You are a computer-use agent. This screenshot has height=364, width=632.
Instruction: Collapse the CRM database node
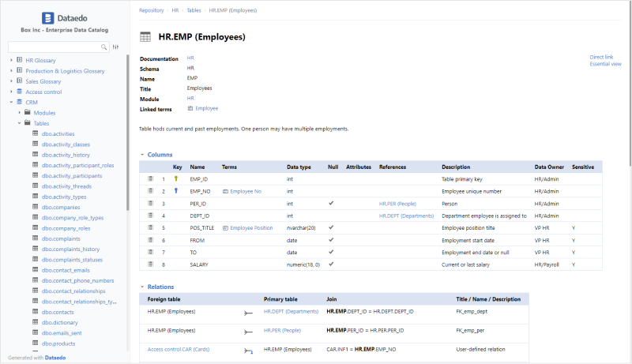[x=11, y=103]
